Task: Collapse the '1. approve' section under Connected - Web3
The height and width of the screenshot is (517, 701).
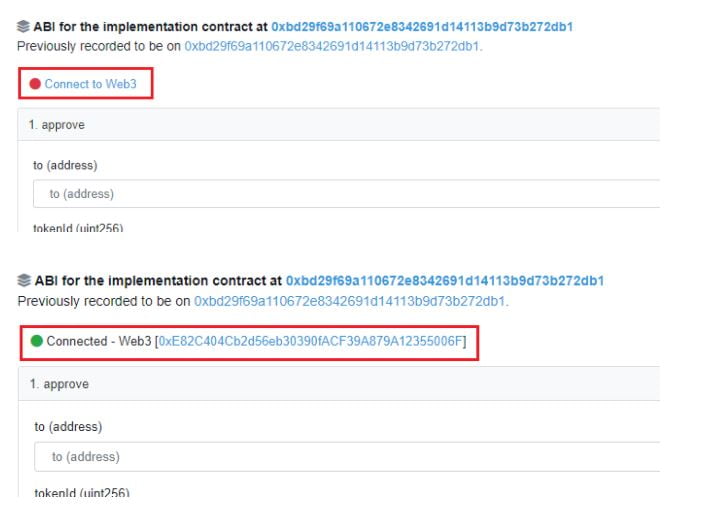Action: tap(59, 384)
